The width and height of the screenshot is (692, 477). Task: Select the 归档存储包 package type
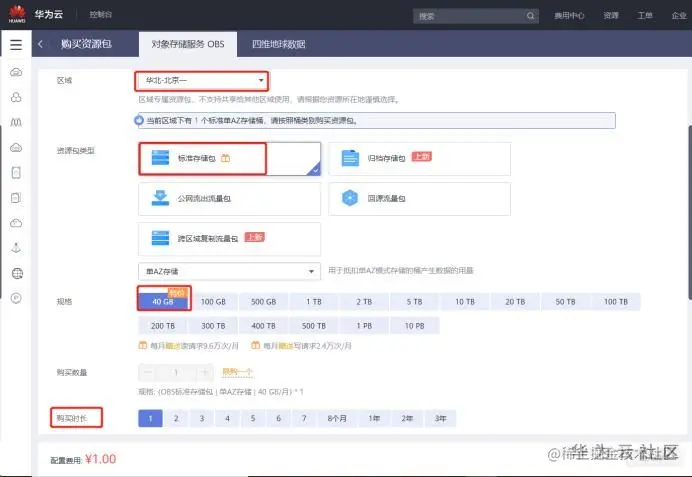[x=419, y=159]
